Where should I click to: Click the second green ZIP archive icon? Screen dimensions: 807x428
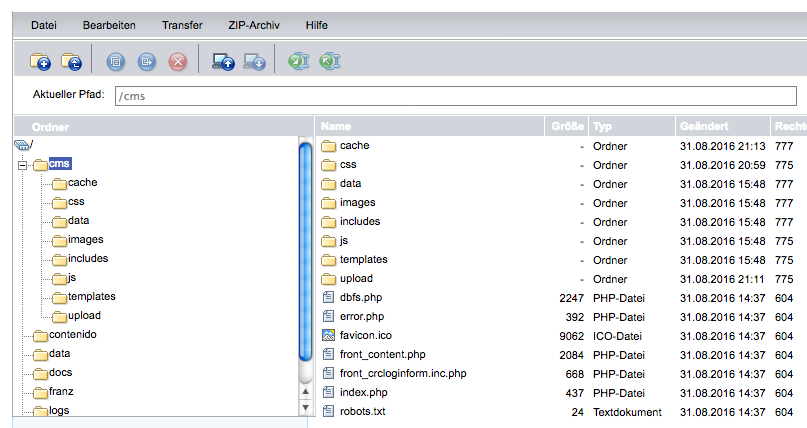(329, 62)
